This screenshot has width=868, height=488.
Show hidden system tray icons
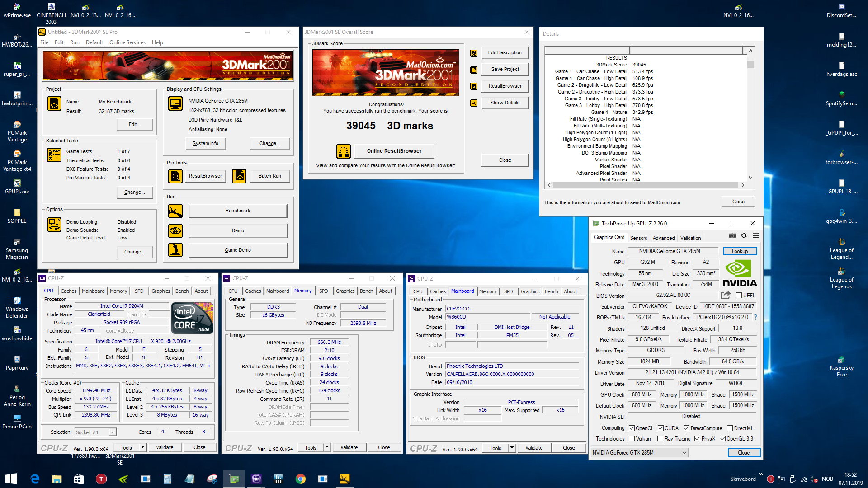point(761,474)
